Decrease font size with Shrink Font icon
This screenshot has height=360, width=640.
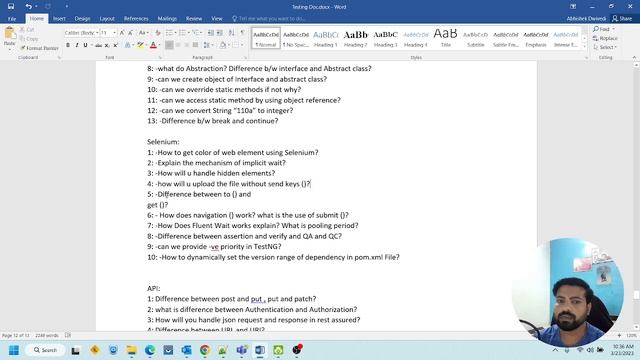131,33
